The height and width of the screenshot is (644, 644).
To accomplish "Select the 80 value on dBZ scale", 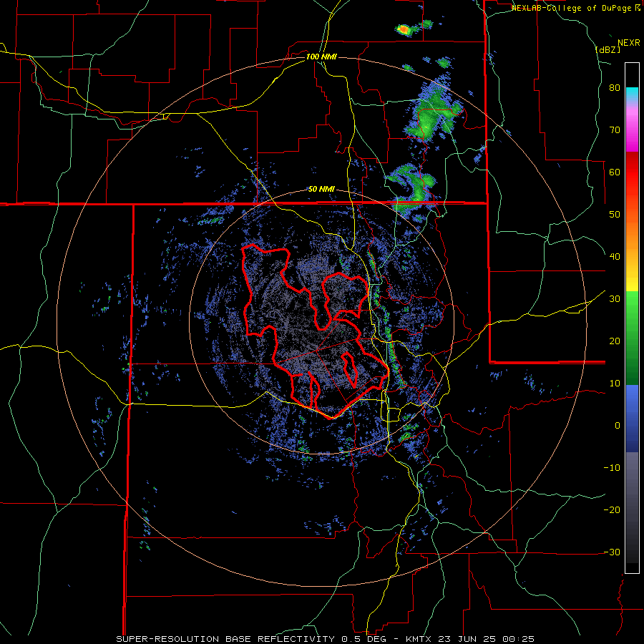I will point(615,88).
